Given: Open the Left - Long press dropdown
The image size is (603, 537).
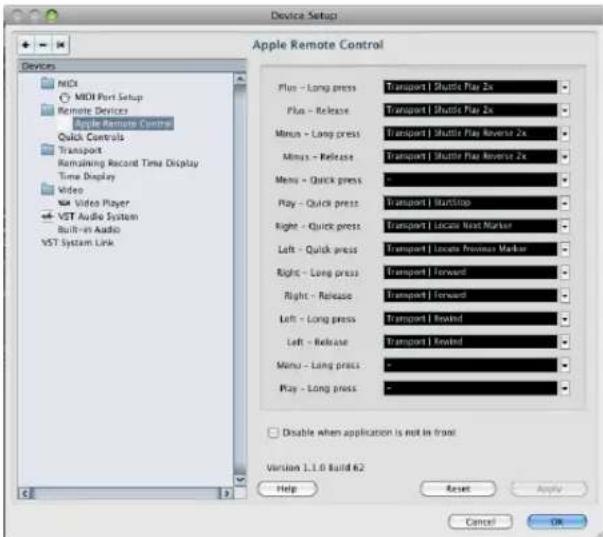Looking at the screenshot, I should [x=564, y=319].
